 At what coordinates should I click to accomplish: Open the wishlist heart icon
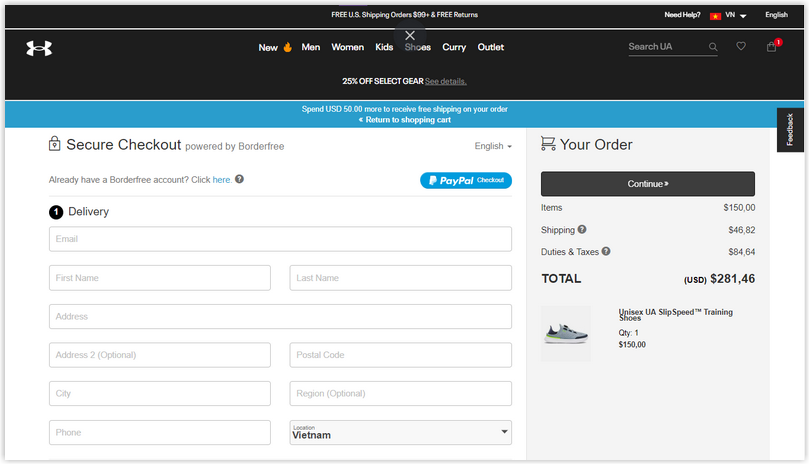[x=741, y=46]
